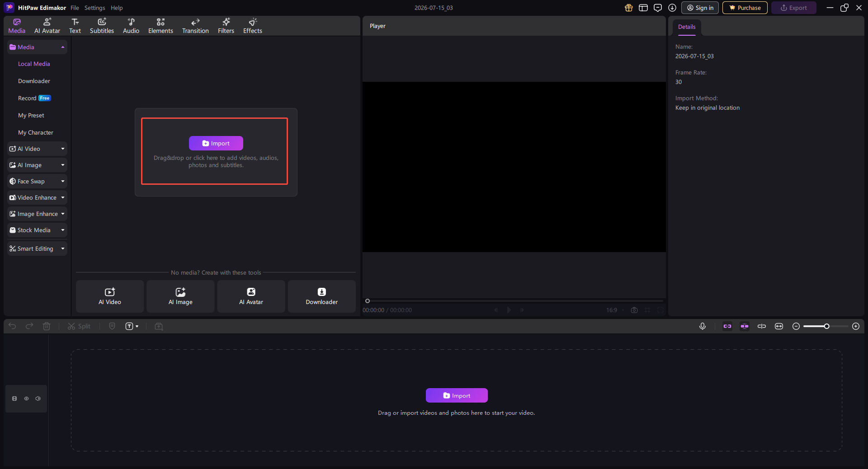Open the Transition tab
Viewport: 868px width, 469px height.
point(195,26)
